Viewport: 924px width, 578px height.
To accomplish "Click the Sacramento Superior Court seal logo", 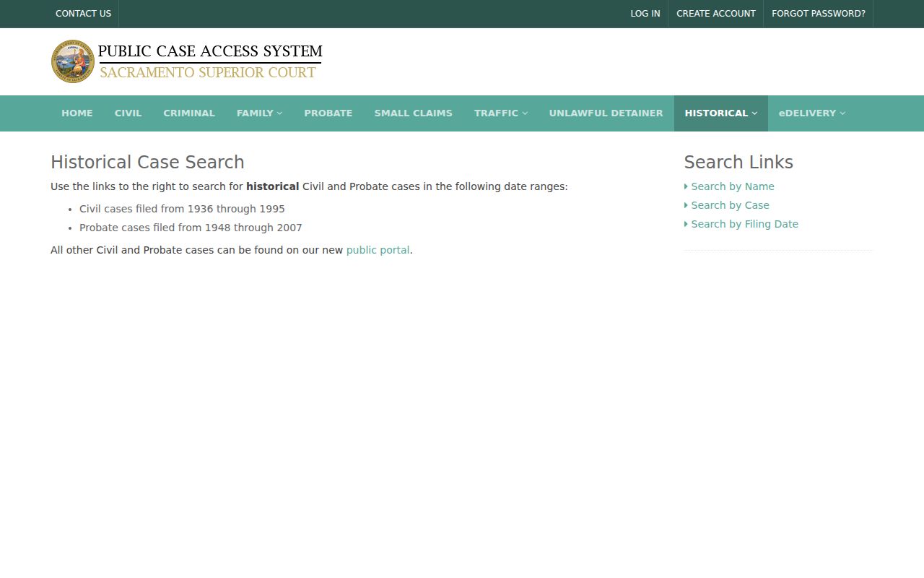I will 73,61.
